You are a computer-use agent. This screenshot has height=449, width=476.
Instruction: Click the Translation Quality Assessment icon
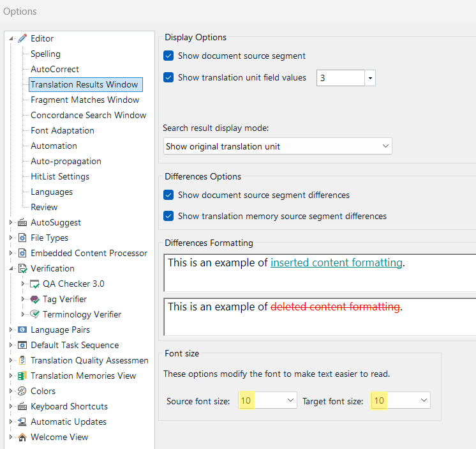pos(22,360)
